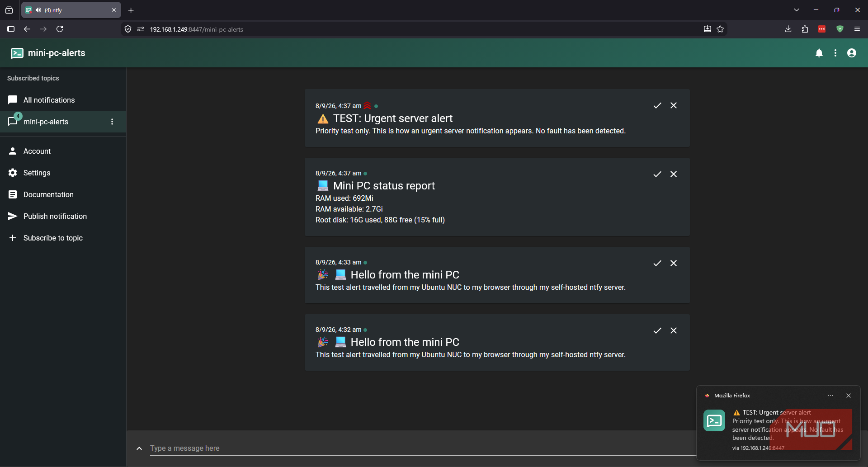868x467 pixels.
Task: Open the three-dot menu in ntfy header
Action: pyautogui.click(x=835, y=53)
